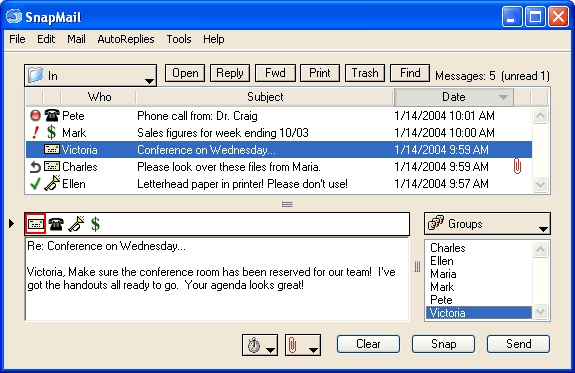
Task: Click the green checkmark next to Ellen
Action: pyautogui.click(x=35, y=184)
